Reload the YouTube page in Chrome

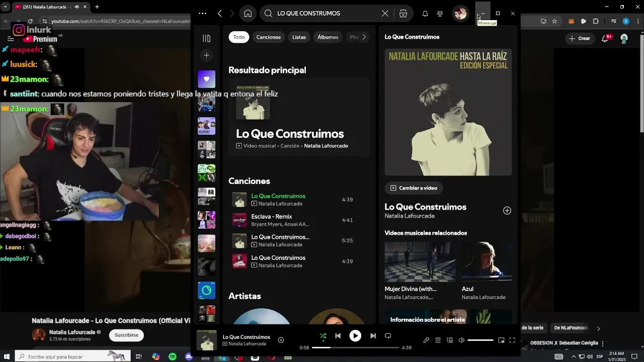[30, 21]
